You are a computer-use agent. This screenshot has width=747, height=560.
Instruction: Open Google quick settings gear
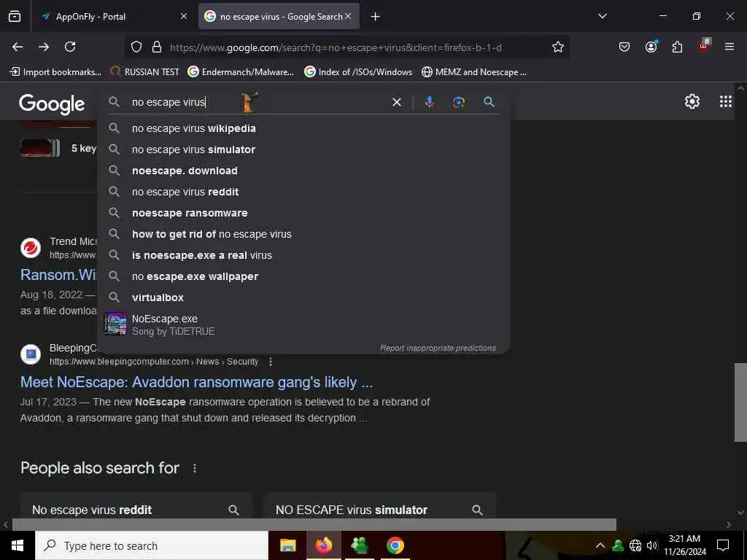[x=692, y=101]
